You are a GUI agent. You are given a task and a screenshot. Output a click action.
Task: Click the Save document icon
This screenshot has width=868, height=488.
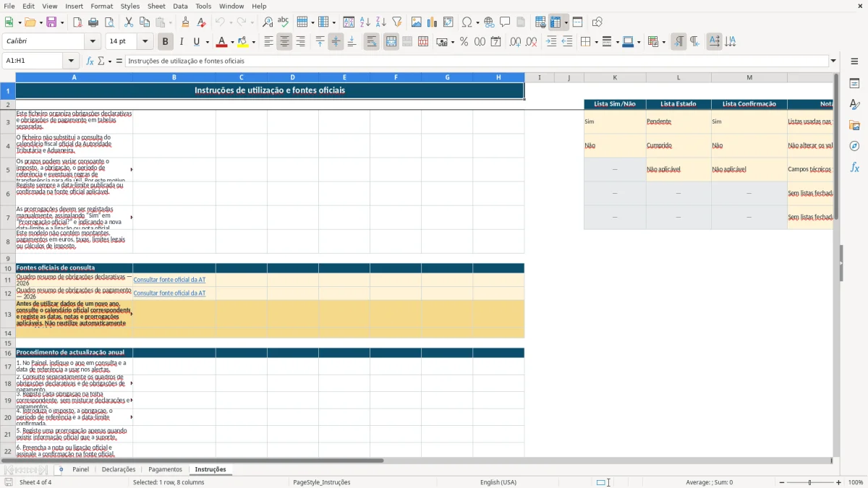(x=51, y=22)
